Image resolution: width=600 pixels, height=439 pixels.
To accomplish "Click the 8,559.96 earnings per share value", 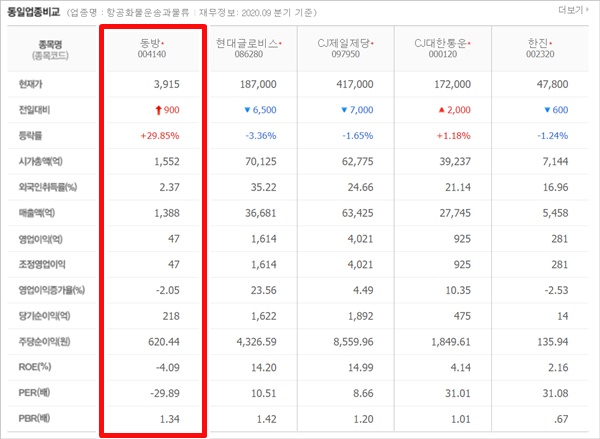I will 353,342.
